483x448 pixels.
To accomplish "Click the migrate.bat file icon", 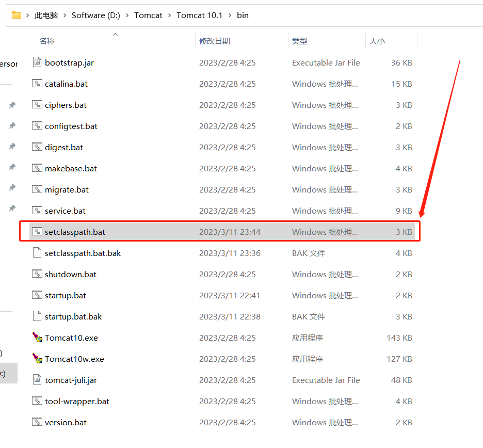I will [x=37, y=189].
